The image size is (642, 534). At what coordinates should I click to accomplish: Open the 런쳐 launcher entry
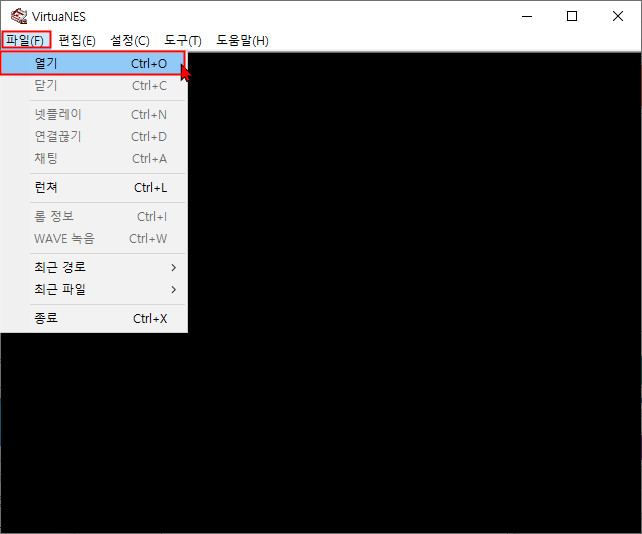click(93, 188)
